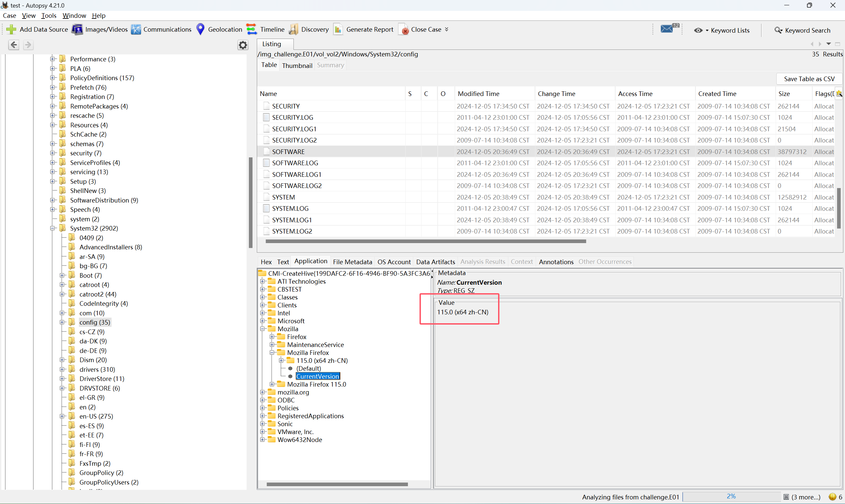Click the Generate Report icon
Image resolution: width=845 pixels, height=504 pixels.
coord(338,30)
